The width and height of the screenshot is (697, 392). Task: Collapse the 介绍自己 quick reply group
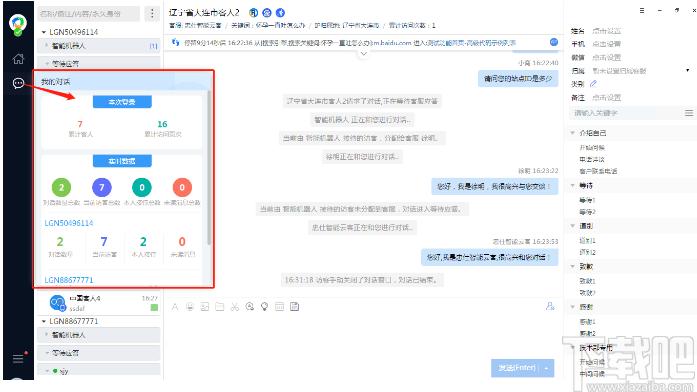573,133
